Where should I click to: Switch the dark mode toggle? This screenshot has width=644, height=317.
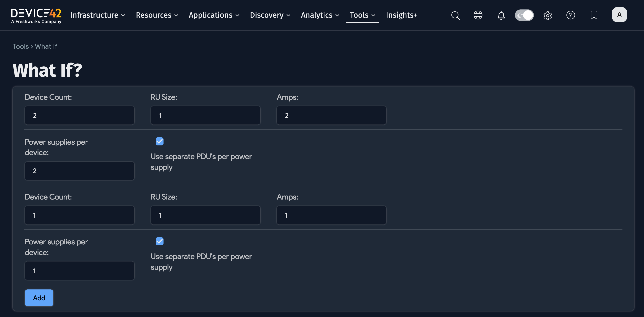524,15
